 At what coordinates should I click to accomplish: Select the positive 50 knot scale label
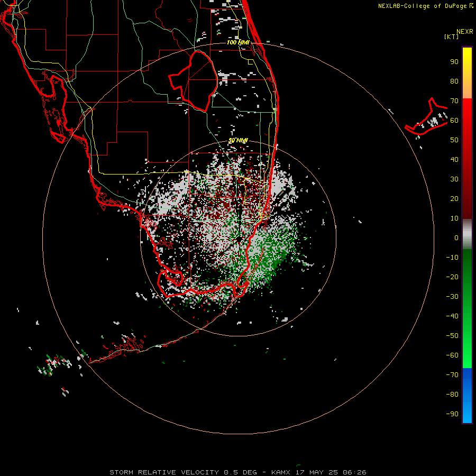click(x=454, y=140)
